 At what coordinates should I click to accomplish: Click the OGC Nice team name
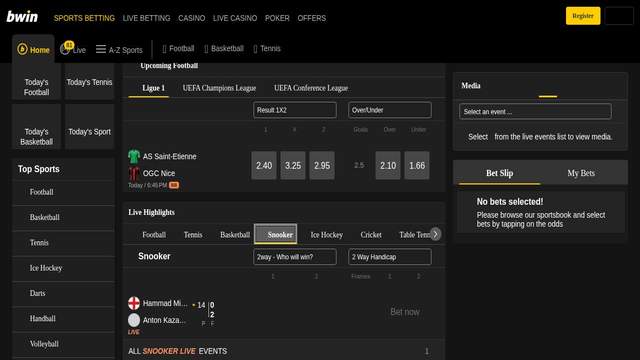[159, 173]
